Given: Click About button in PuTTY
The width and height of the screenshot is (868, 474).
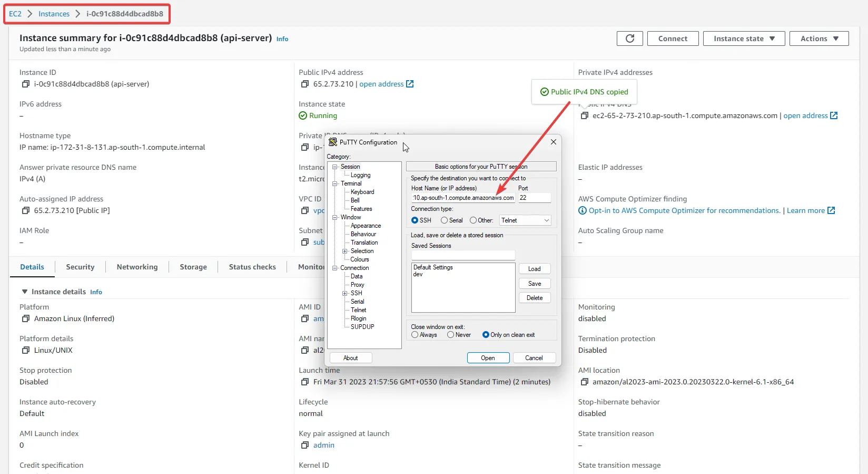Looking at the screenshot, I should 350,358.
